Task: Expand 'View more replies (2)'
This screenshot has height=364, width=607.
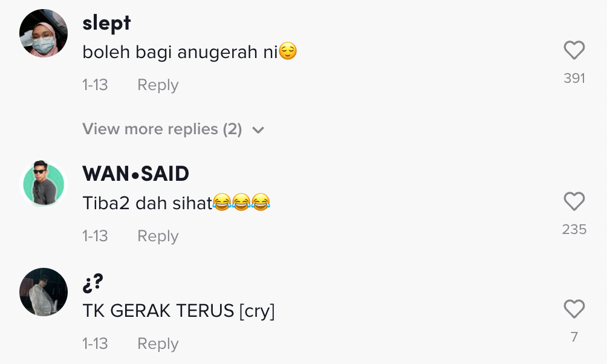Action: click(x=173, y=129)
